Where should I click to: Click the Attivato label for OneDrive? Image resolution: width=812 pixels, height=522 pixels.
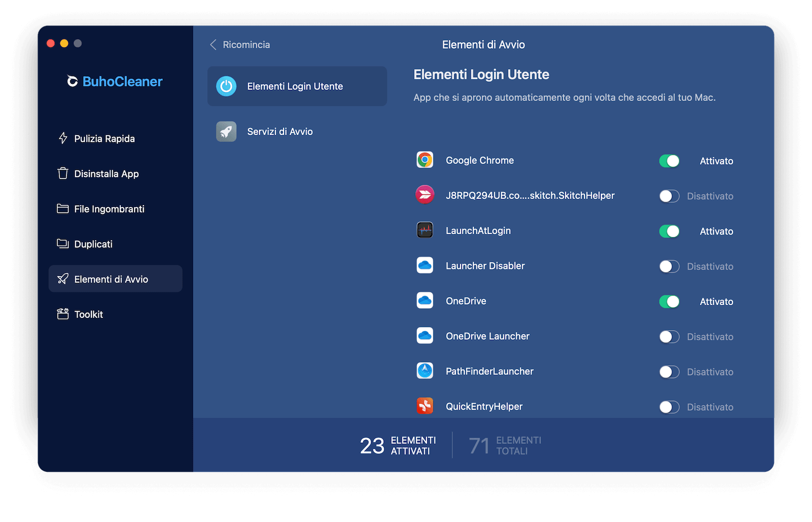click(x=716, y=302)
